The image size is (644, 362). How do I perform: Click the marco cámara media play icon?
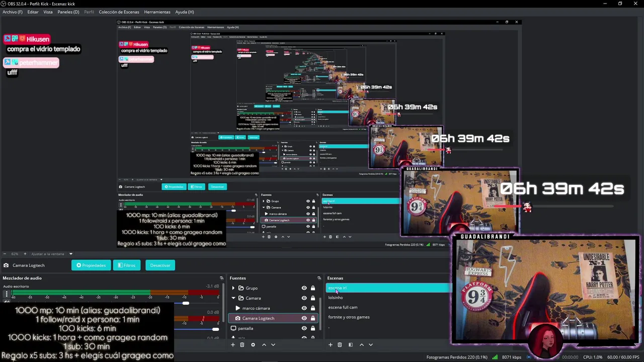[238, 308]
